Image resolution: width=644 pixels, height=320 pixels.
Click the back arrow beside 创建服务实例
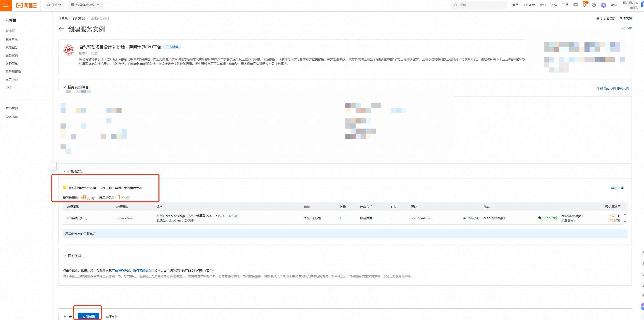(x=61, y=29)
